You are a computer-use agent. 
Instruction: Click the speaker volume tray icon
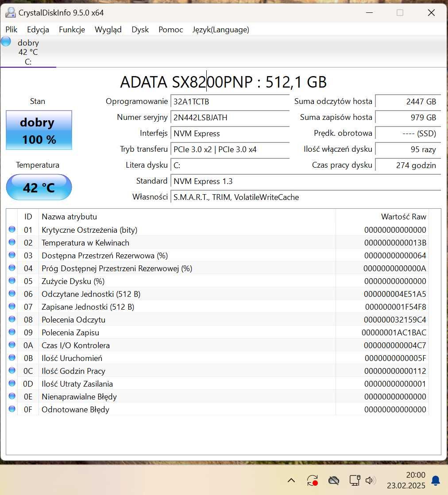(x=370, y=480)
